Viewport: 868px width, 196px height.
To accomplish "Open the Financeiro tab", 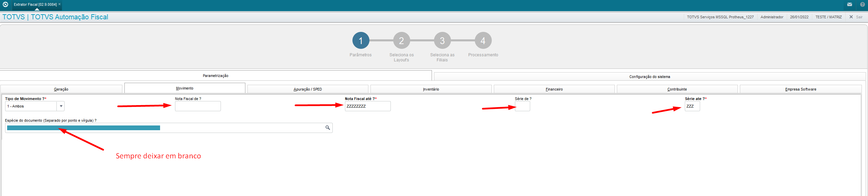I will (554, 89).
